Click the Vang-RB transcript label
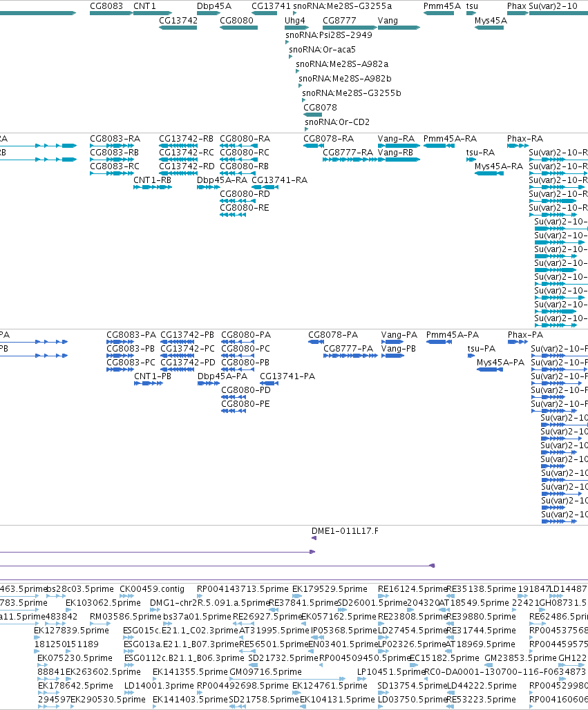Image resolution: width=588 pixels, height=710 pixels. point(395,153)
